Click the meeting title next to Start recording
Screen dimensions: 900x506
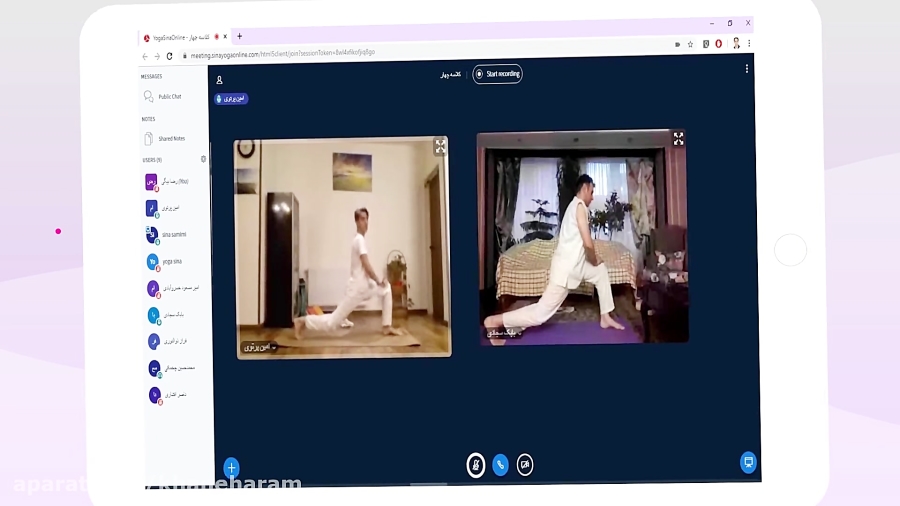coord(451,75)
